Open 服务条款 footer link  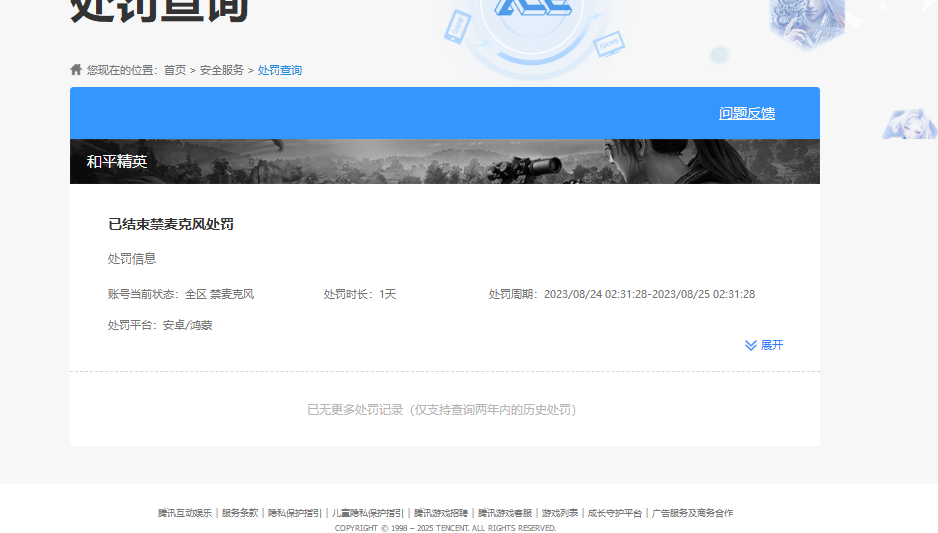(x=240, y=513)
